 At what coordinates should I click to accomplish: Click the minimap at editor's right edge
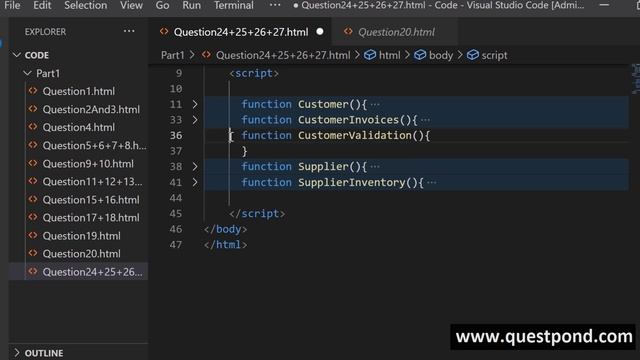pos(635,79)
